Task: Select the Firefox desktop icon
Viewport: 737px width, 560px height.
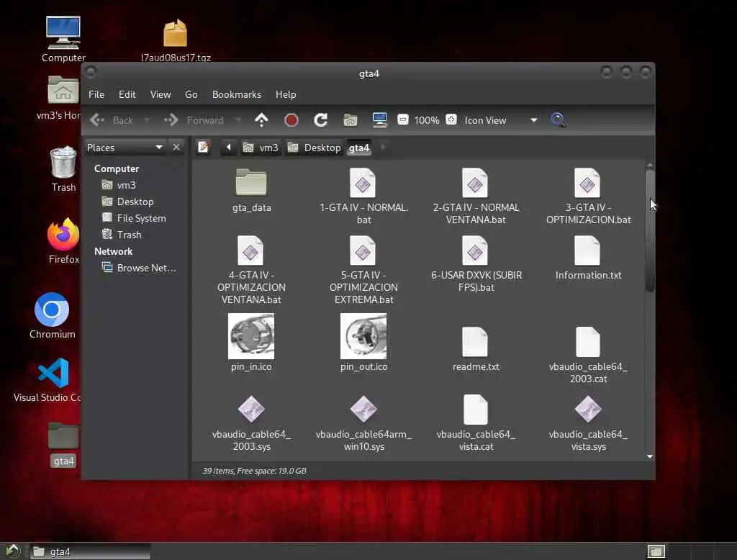Action: pyautogui.click(x=63, y=240)
